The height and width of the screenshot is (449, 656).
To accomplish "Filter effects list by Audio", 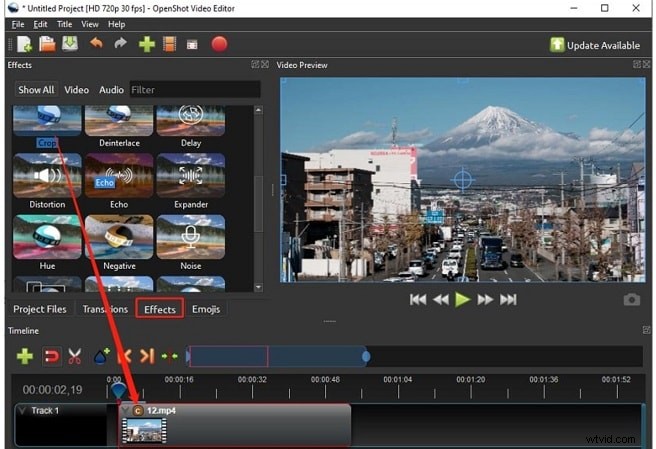I will point(111,90).
